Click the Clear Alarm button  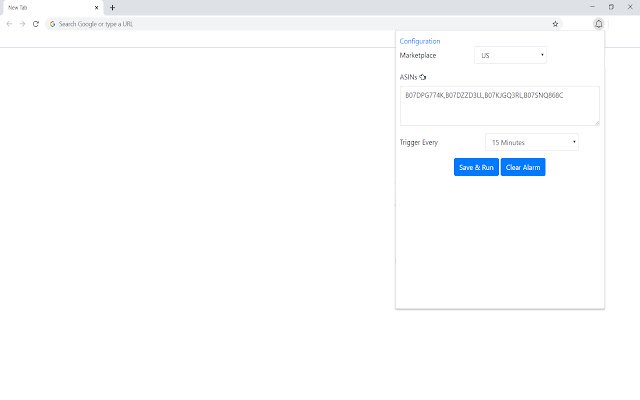(523, 167)
